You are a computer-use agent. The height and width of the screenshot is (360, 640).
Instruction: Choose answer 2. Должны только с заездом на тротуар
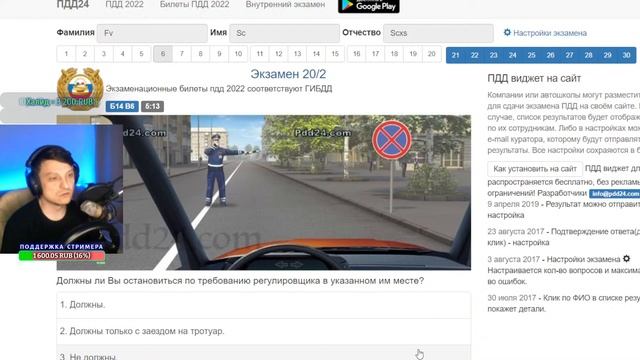(264, 331)
